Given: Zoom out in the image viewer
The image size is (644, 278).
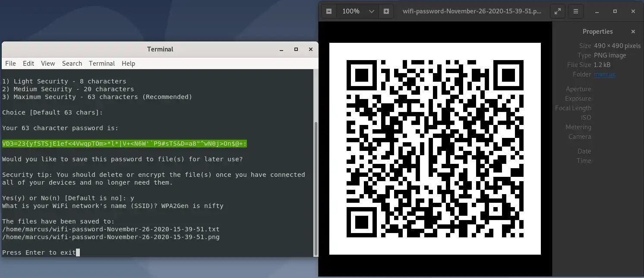Looking at the screenshot, I should pyautogui.click(x=328, y=11).
